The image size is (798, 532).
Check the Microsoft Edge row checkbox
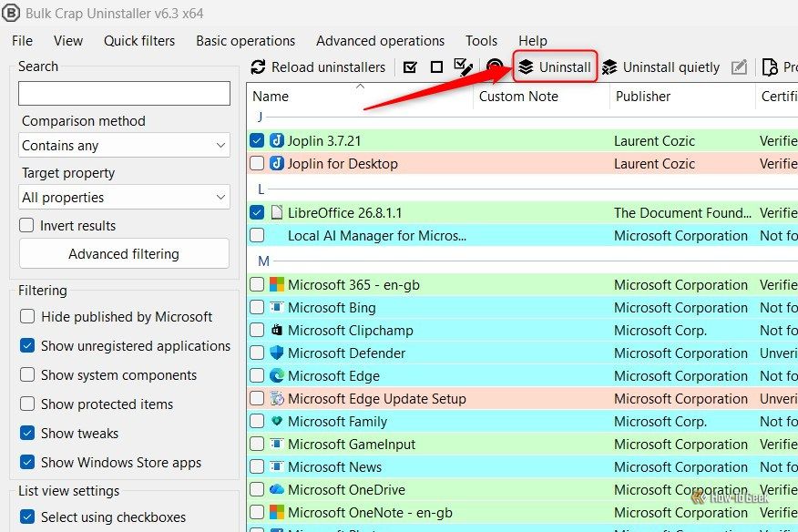(x=257, y=375)
